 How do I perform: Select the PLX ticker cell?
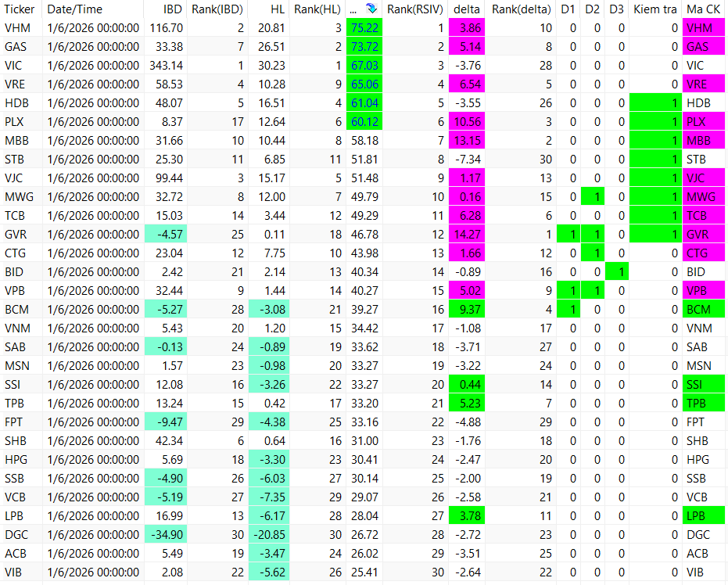21,122
